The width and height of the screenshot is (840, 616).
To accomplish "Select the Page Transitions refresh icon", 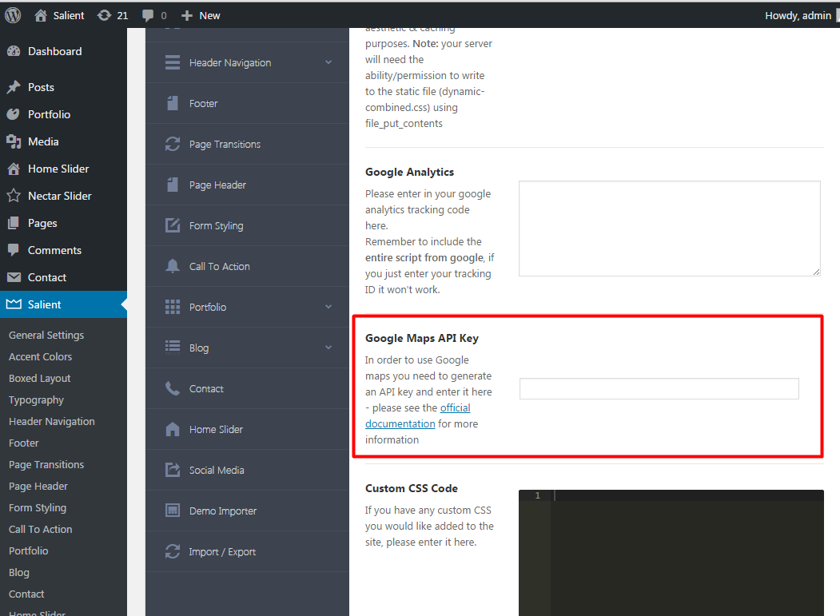I will coord(171,144).
